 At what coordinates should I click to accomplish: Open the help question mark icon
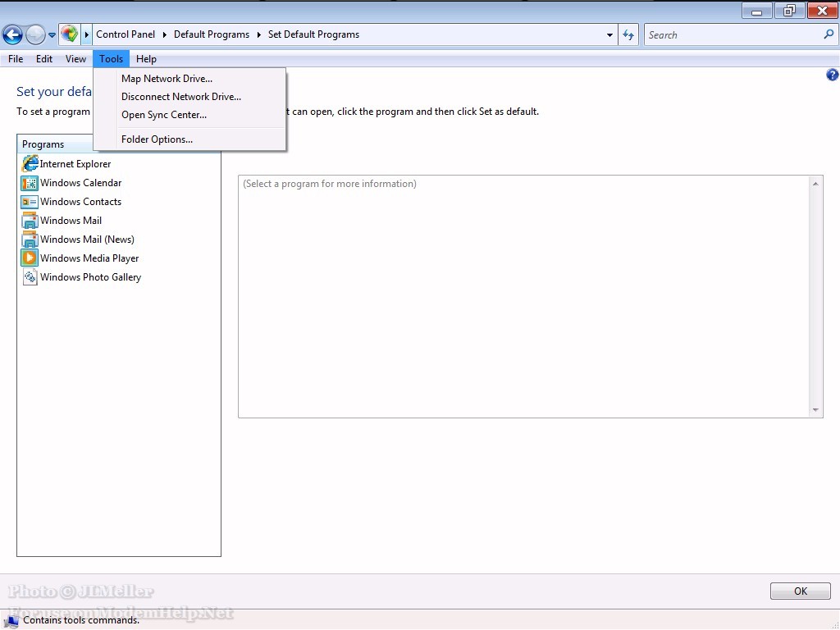click(832, 75)
